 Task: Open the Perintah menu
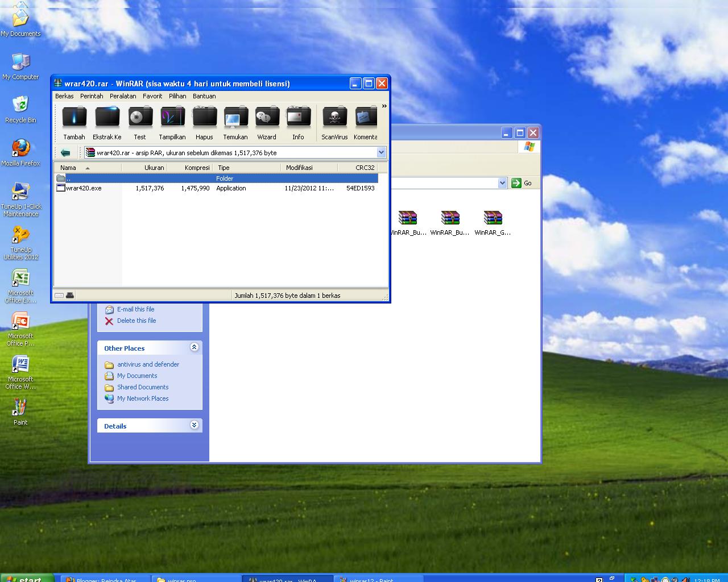click(92, 96)
